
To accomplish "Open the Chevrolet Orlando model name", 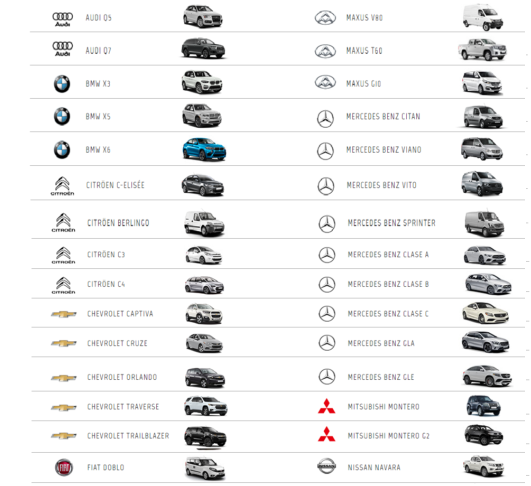I will [x=122, y=377].
